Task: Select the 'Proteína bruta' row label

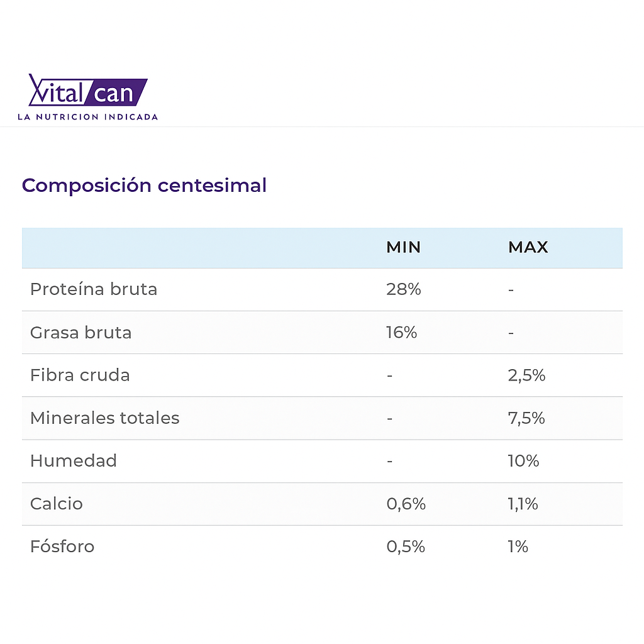Action: (94, 289)
